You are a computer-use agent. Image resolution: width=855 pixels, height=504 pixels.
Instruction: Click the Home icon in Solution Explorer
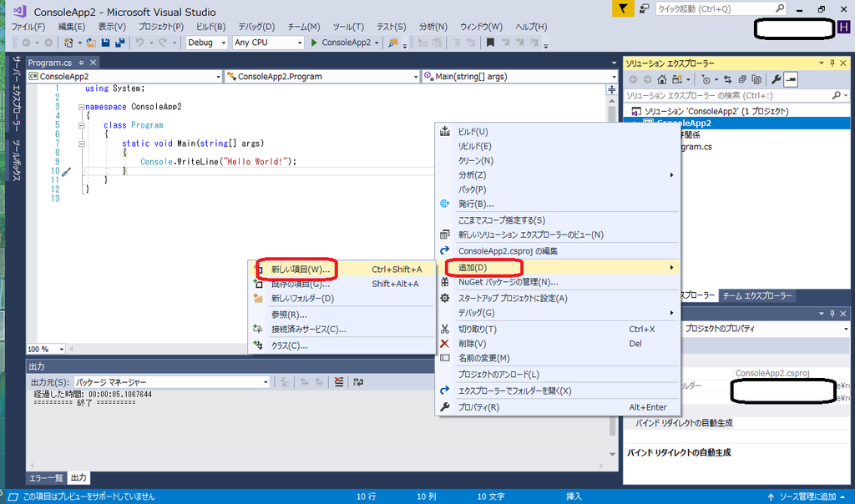tap(661, 79)
